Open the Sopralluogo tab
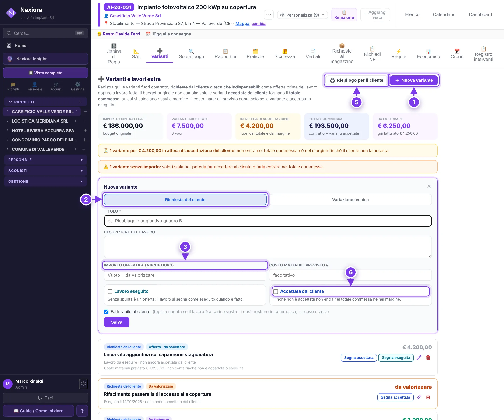 pos(191,54)
